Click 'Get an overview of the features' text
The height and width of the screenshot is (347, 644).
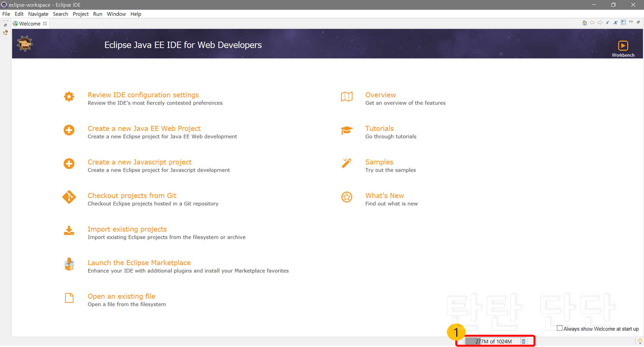pos(405,103)
